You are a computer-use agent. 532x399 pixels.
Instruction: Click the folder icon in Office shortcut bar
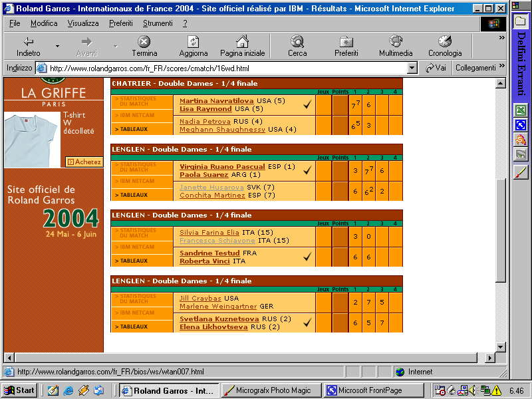(x=521, y=22)
